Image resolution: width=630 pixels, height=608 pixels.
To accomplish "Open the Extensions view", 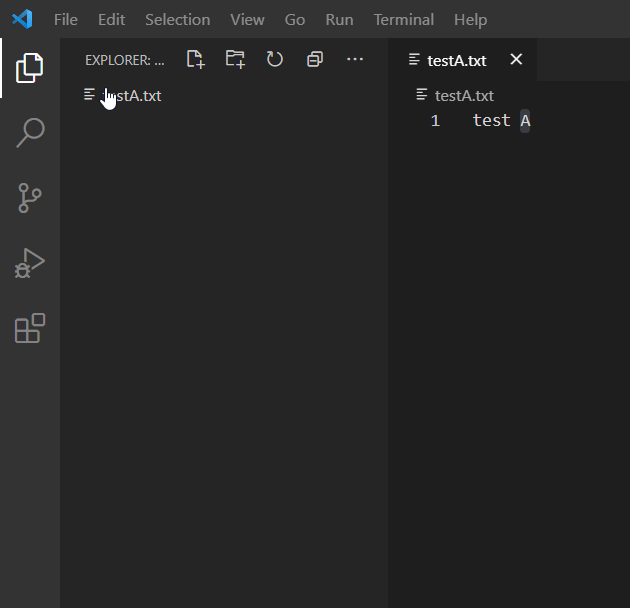I will pos(30,329).
